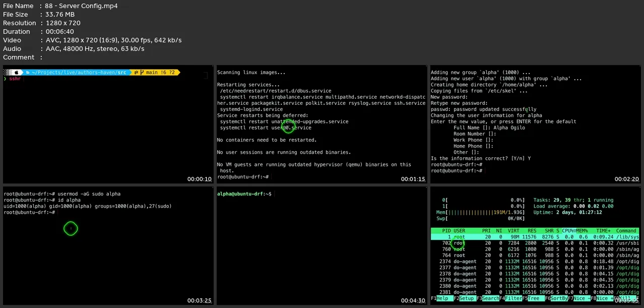
Task: Click F7 Nice - in htop footer
Action: tap(579, 298)
